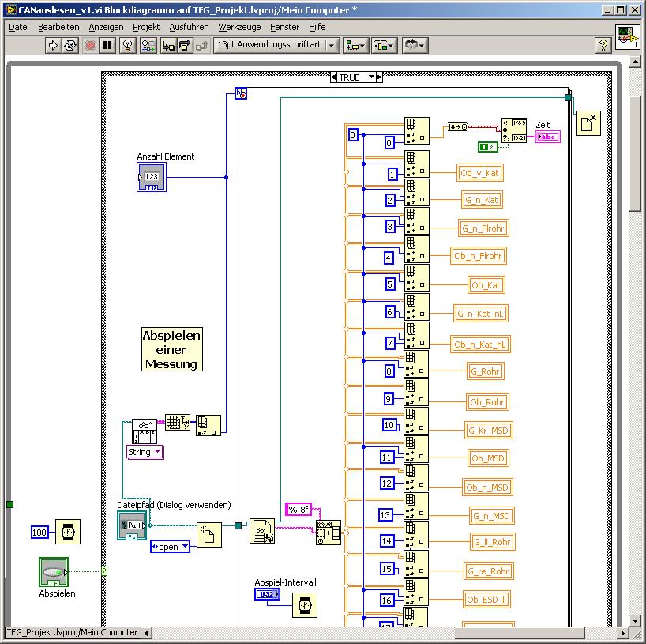Click the Abspielen boolean control terminal
The height and width of the screenshot is (644, 646).
[54, 572]
